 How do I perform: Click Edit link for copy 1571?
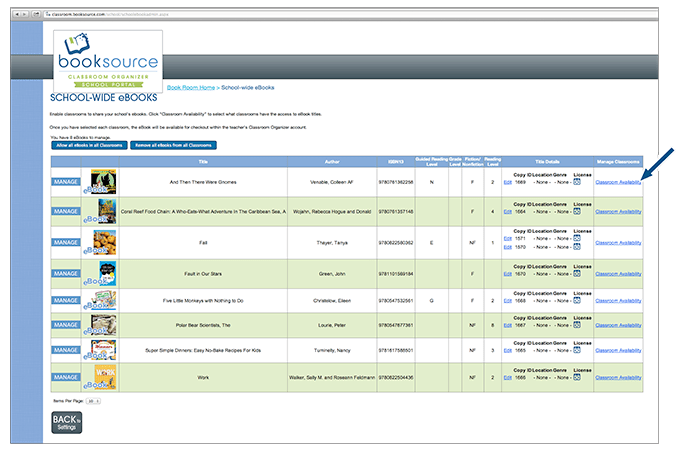pos(507,239)
